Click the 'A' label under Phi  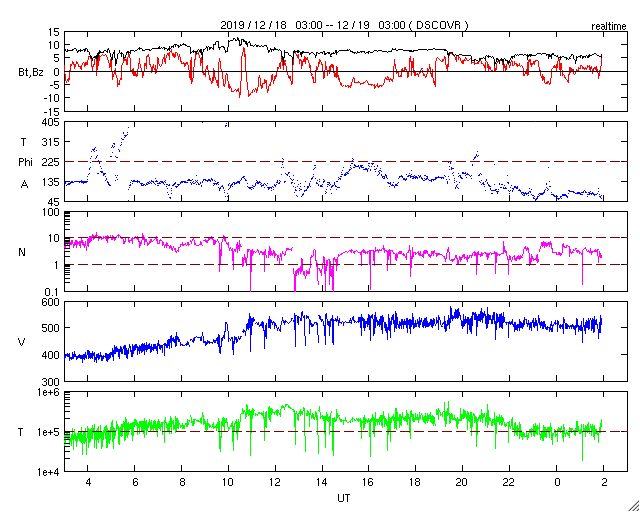pos(24,184)
